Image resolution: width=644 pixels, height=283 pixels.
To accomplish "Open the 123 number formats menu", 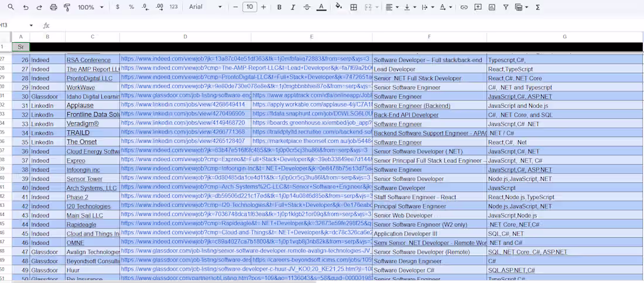I will [174, 7].
